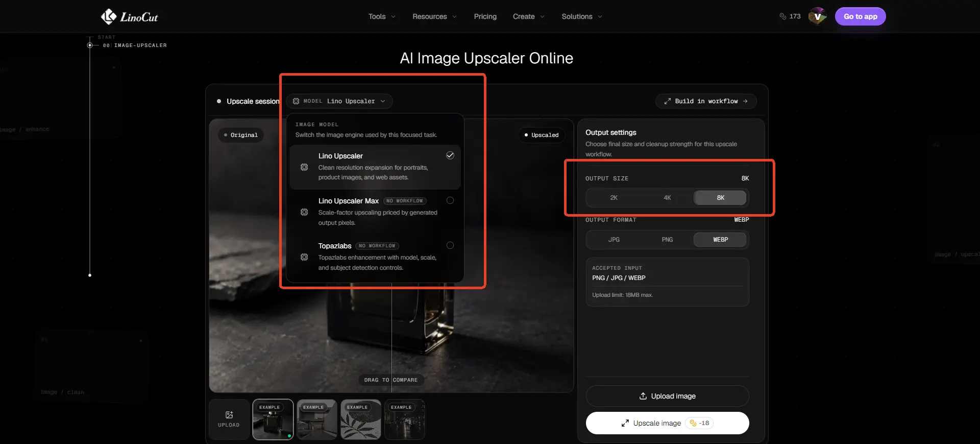Click the coin icon showing -18 cost
980x444 pixels.
(x=693, y=423)
